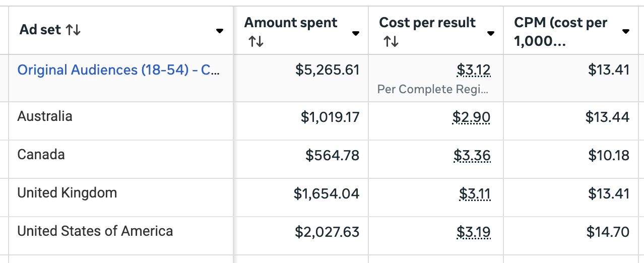Select the Canada breakdown row
The image size is (644, 263).
pyautogui.click(x=41, y=155)
